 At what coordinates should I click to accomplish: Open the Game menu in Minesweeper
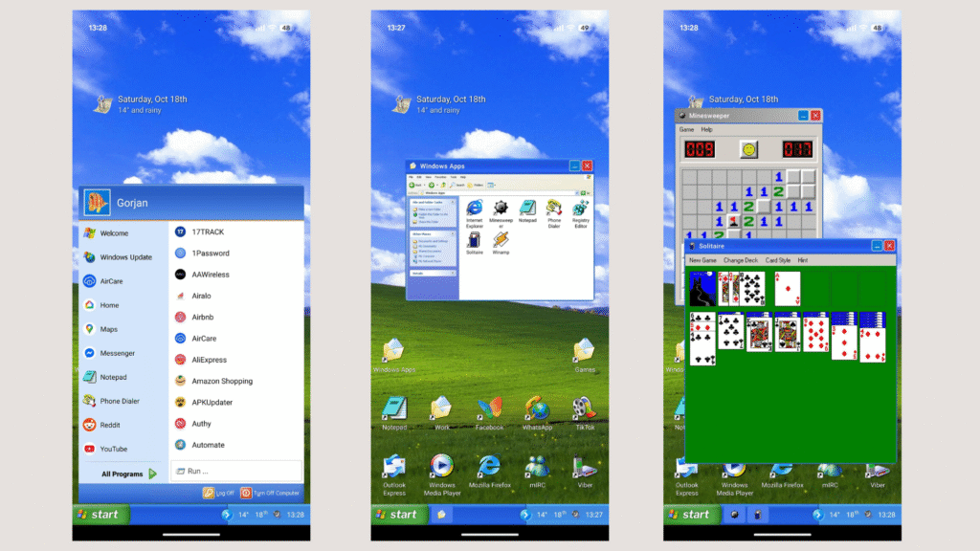click(x=686, y=129)
